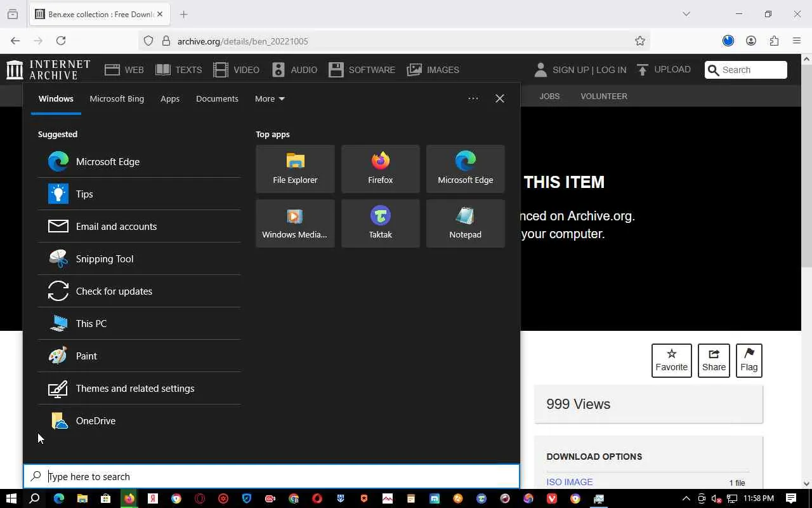The image size is (812, 508).
Task: Open Vivaldi browser from the taskbar
Action: pos(552,498)
